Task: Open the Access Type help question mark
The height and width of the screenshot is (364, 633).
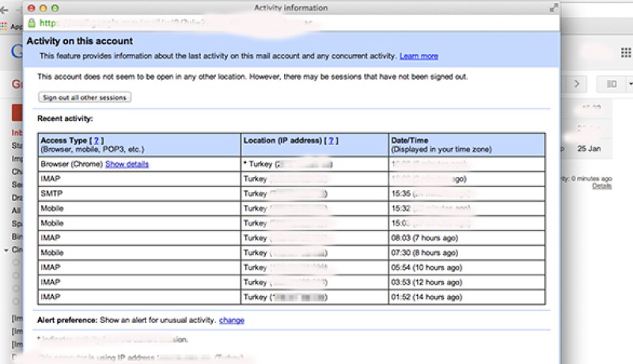Action: pos(96,140)
